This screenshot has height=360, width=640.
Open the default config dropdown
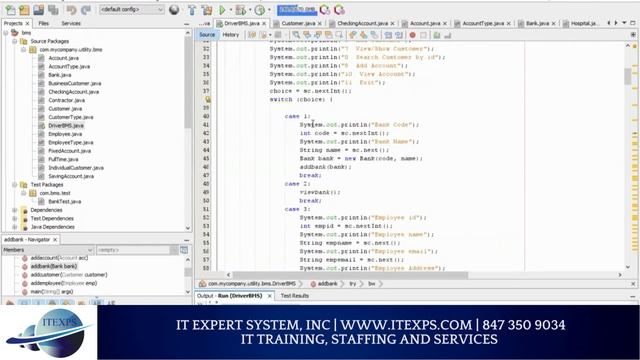[x=131, y=9]
